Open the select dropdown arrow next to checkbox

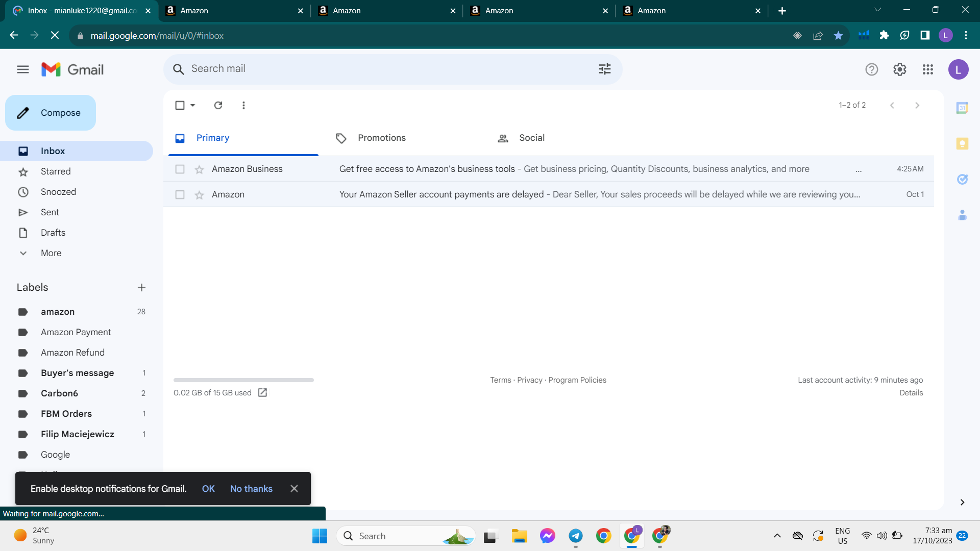[193, 105]
